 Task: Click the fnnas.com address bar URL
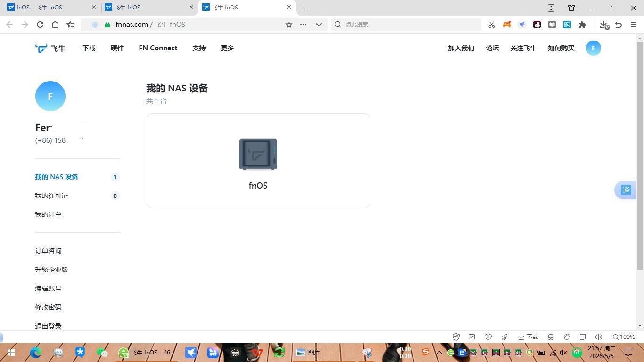tap(132, 25)
